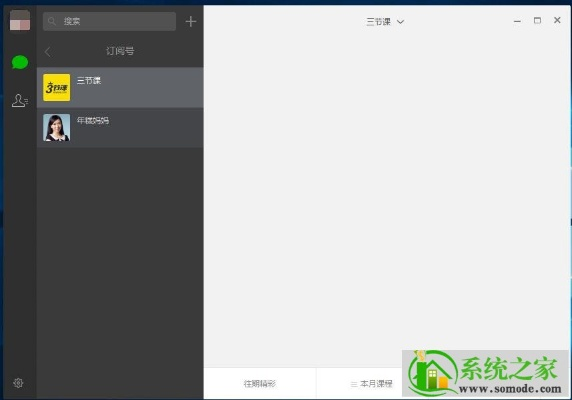Maximize the WeChat window
The width and height of the screenshot is (572, 400).
537,20
